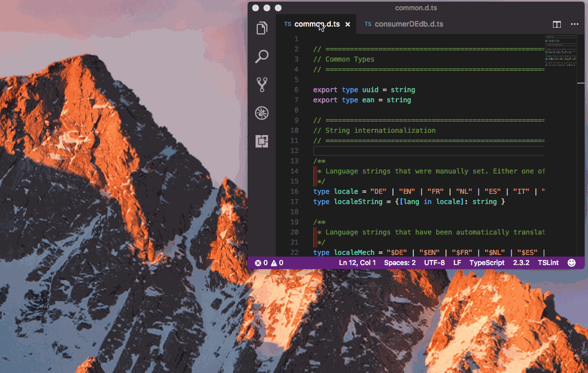This screenshot has height=373, width=588.
Task: Click TypeScript version 2.3.2
Action: [x=521, y=263]
